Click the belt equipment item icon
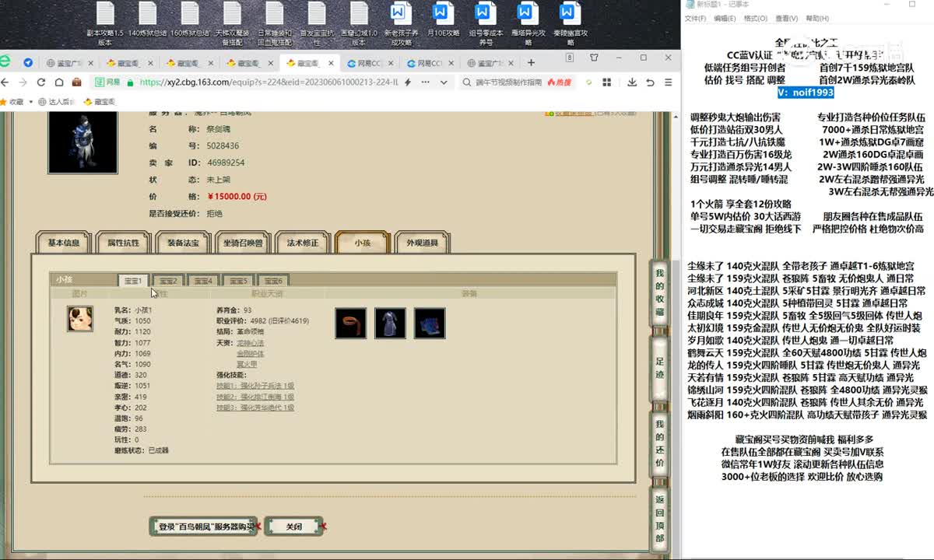Image resolution: width=934 pixels, height=560 pixels. point(350,323)
